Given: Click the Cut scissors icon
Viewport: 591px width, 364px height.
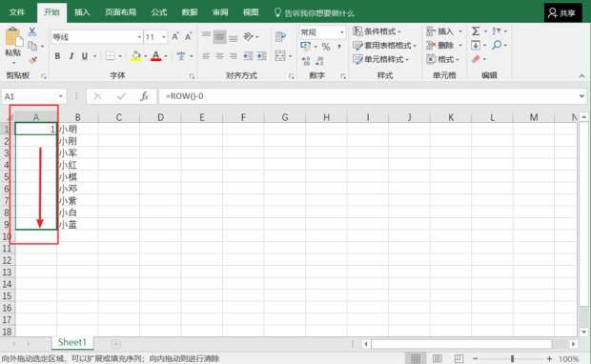Looking at the screenshot, I should 32,32.
